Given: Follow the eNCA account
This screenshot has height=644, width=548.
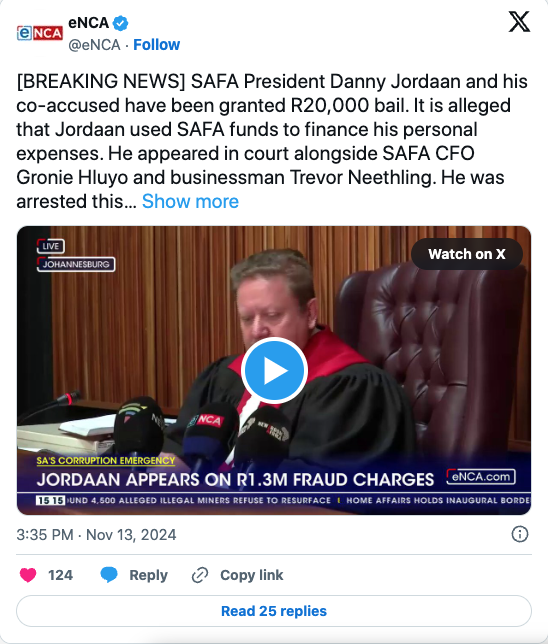Looking at the screenshot, I should click(x=157, y=44).
